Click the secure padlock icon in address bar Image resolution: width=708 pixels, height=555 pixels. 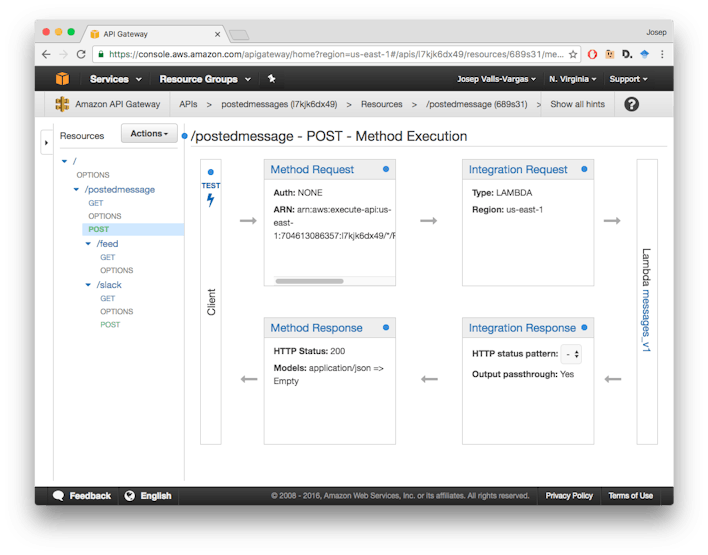101,54
